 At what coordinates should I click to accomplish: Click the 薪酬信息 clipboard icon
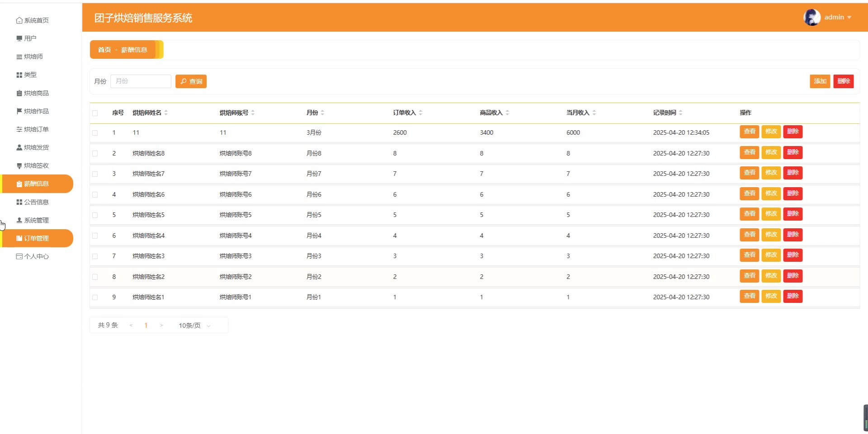pyautogui.click(x=19, y=184)
